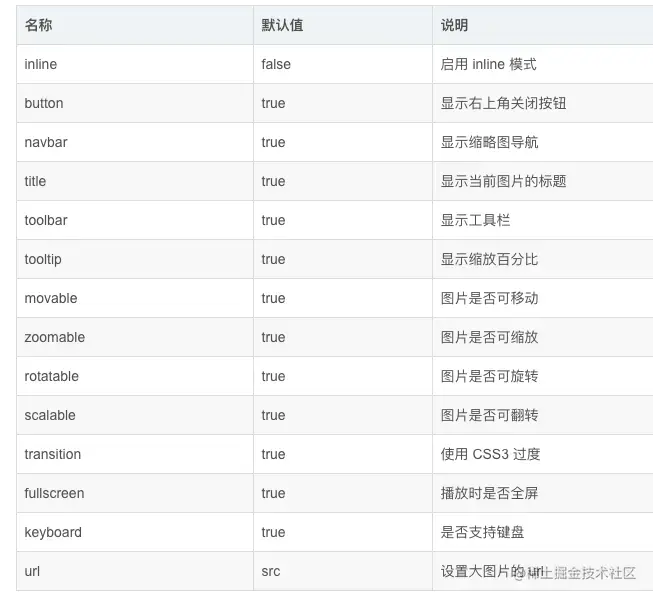The height and width of the screenshot is (598, 653).
Task: Click the description '使用 CSS3 过度'
Action: [490, 454]
